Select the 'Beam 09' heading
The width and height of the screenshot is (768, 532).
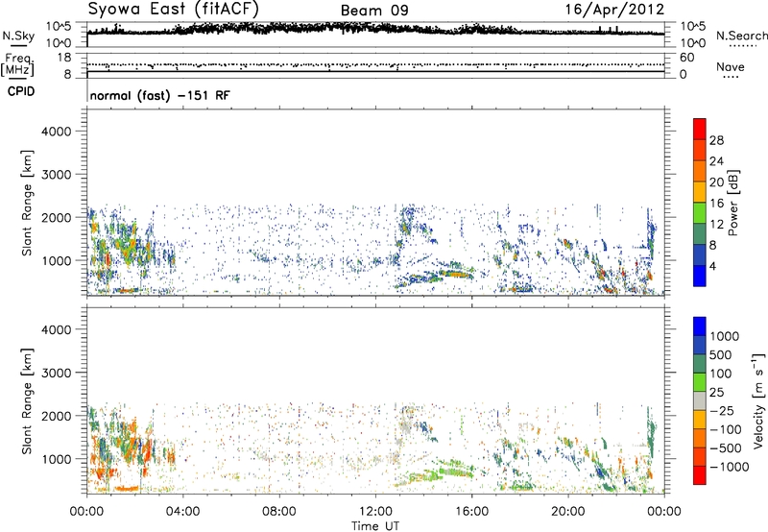pos(374,11)
